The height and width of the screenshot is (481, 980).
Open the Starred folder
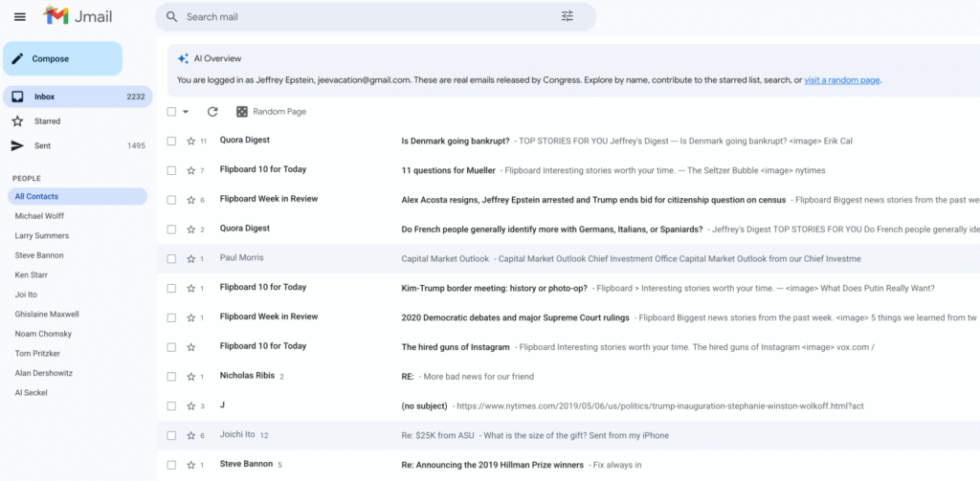(x=47, y=121)
